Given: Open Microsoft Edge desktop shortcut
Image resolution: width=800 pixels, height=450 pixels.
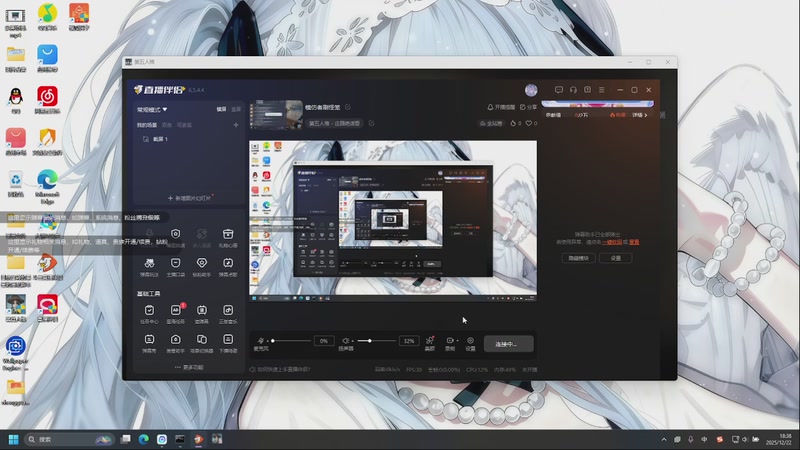Looking at the screenshot, I should point(47,187).
